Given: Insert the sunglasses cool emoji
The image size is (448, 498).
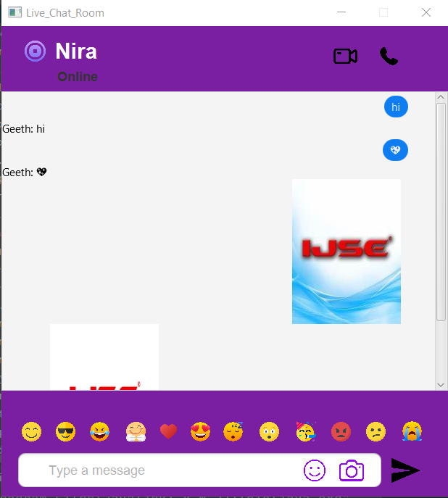Looking at the screenshot, I should pos(65,431).
